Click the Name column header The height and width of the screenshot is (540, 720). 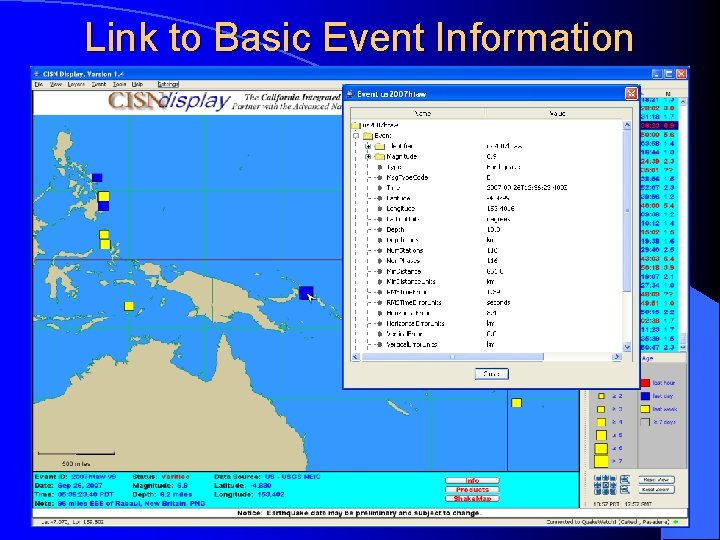tap(418, 113)
